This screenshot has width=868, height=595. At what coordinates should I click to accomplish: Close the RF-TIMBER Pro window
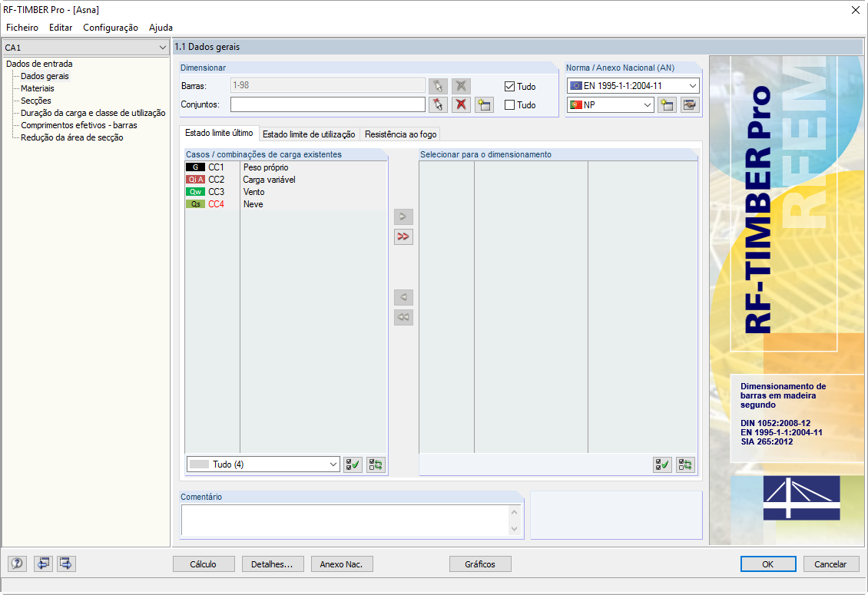855,10
